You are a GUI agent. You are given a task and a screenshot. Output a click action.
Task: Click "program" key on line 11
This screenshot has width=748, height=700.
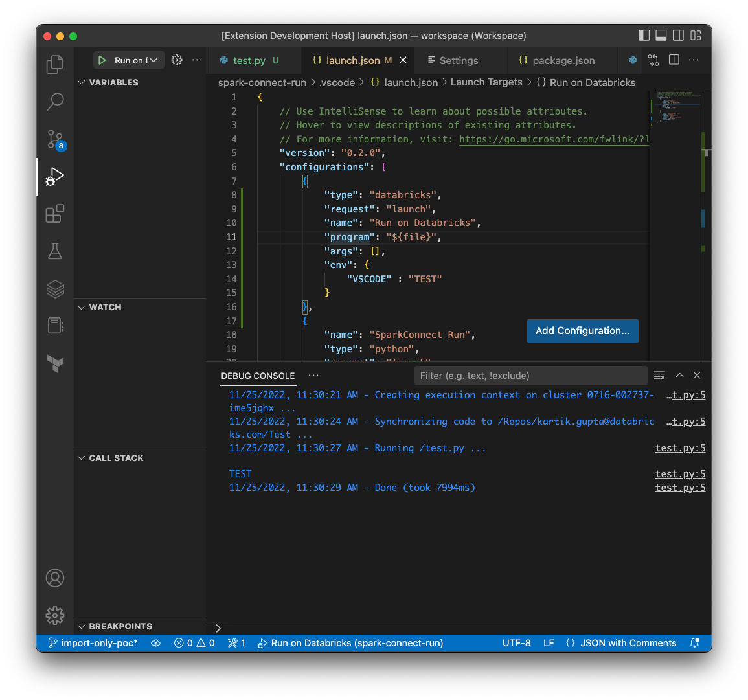pos(350,236)
